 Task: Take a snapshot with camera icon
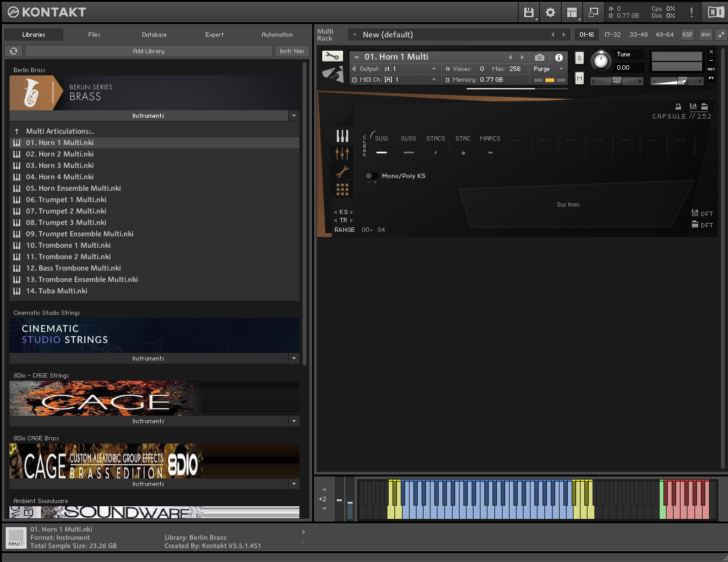(539, 57)
